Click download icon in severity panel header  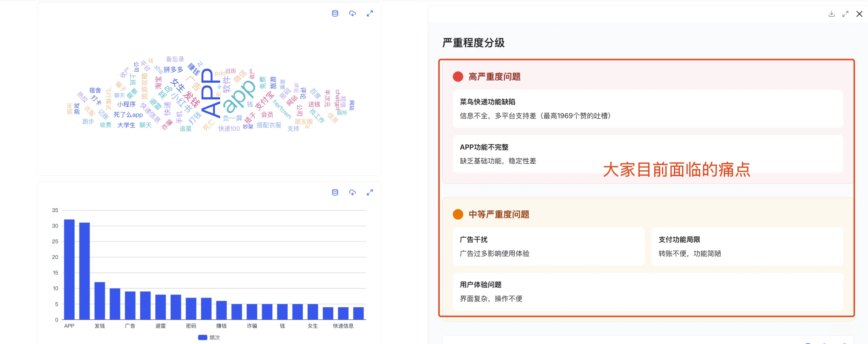[831, 14]
